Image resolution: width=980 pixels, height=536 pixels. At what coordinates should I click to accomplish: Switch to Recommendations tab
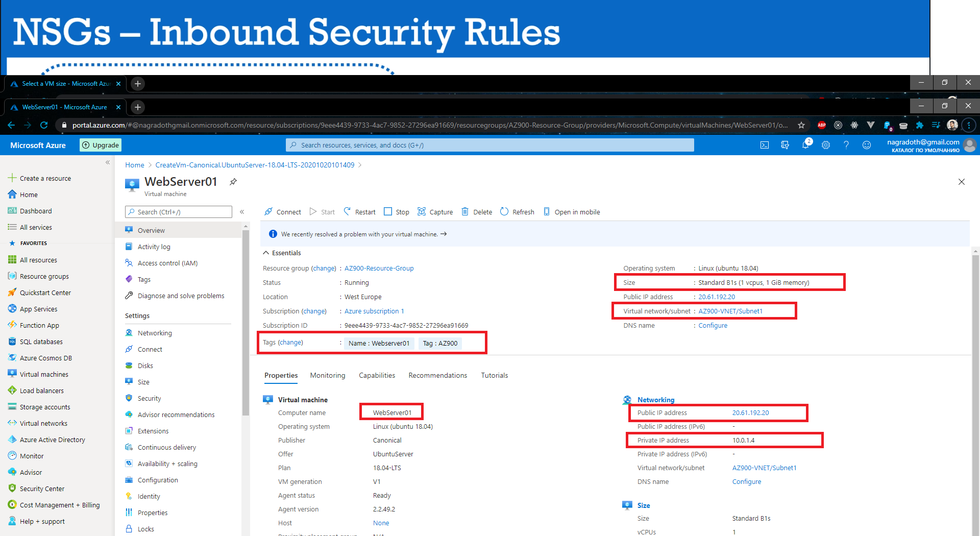pos(438,375)
